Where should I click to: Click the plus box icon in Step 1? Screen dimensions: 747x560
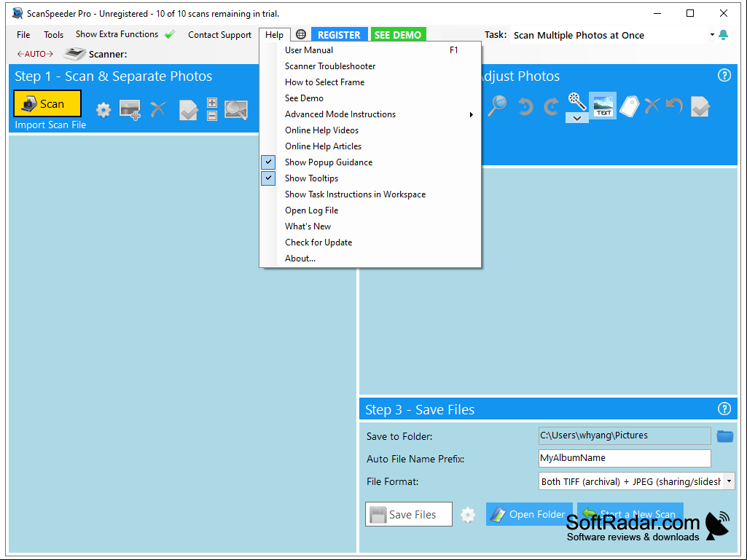click(x=212, y=103)
